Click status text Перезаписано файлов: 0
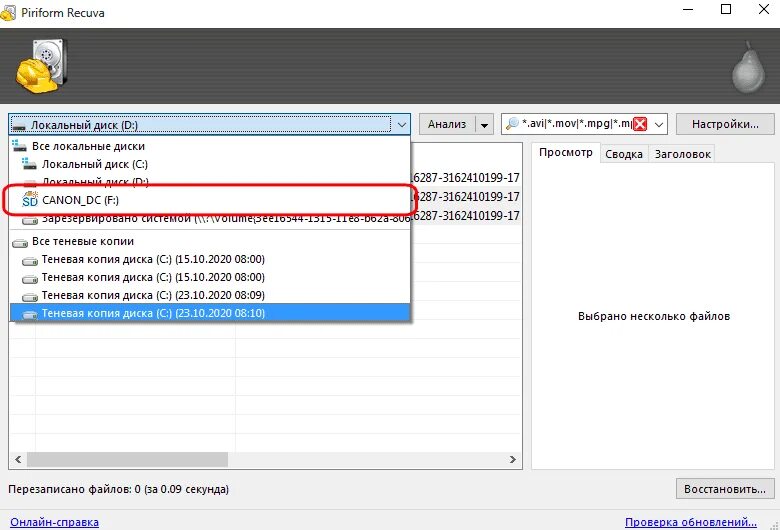This screenshot has width=780, height=530. [x=118, y=489]
